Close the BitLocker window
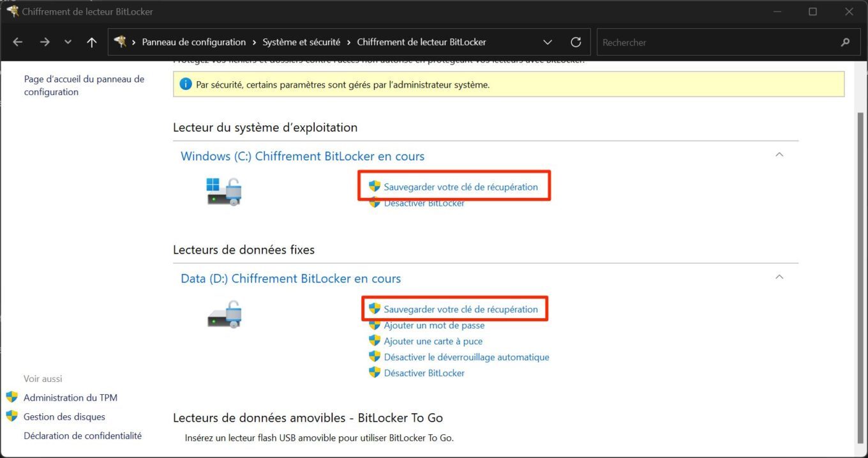Screen dimensions: 868x458 coord(849,11)
